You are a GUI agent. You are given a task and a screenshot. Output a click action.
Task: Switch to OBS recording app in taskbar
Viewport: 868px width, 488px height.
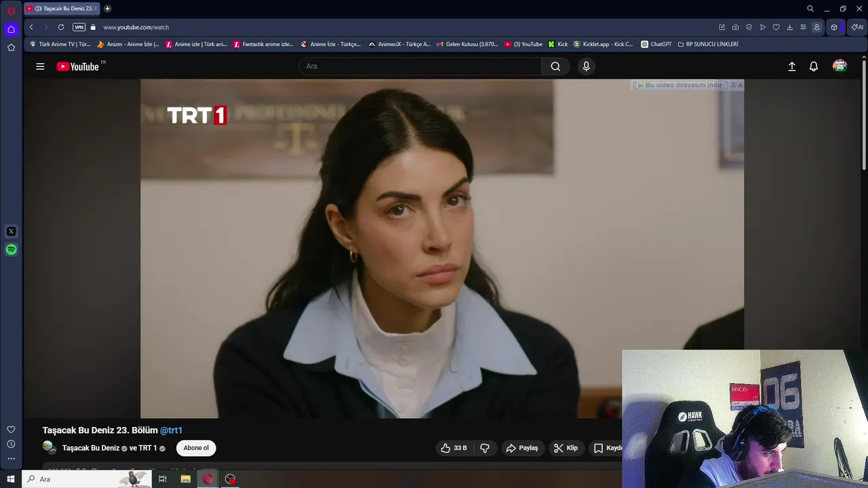pos(231,479)
